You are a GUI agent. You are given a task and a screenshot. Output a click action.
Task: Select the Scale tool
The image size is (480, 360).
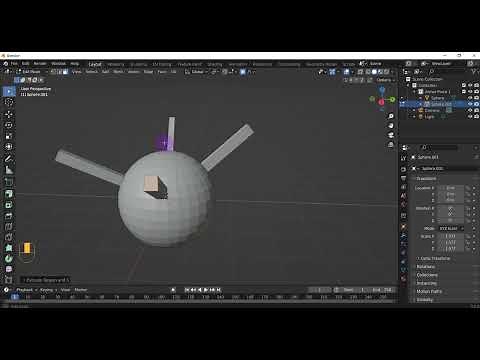9,136
